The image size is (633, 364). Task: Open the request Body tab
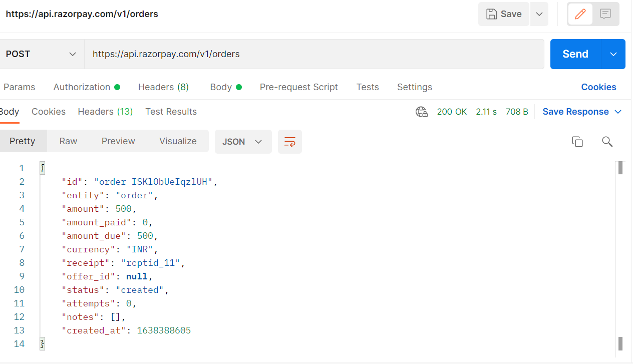[222, 87]
